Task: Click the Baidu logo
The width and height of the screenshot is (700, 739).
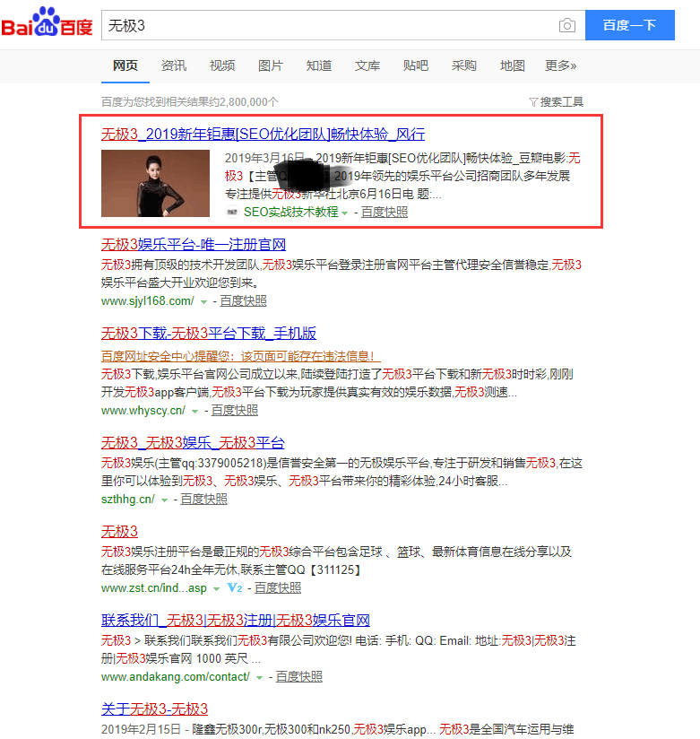Action: pos(47,22)
